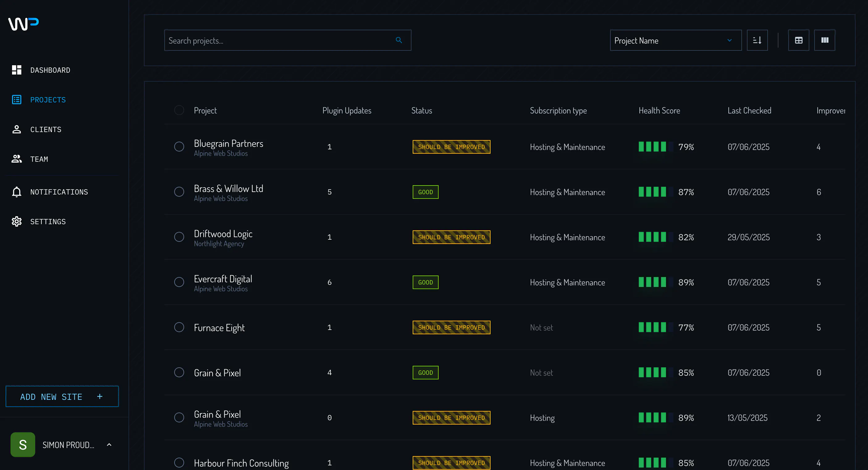Switch to table view layout
Viewport: 868px width, 470px height.
coord(798,40)
